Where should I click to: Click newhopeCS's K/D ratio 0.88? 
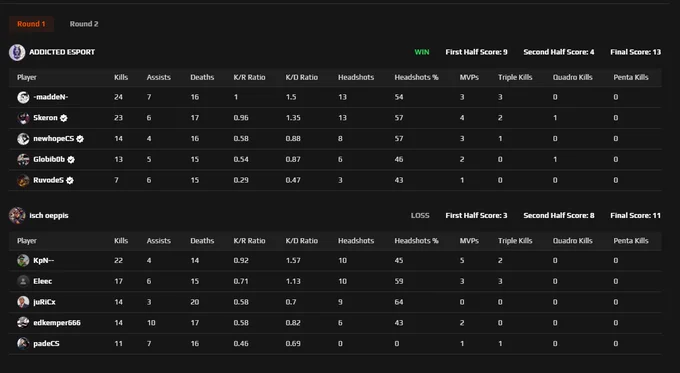293,139
